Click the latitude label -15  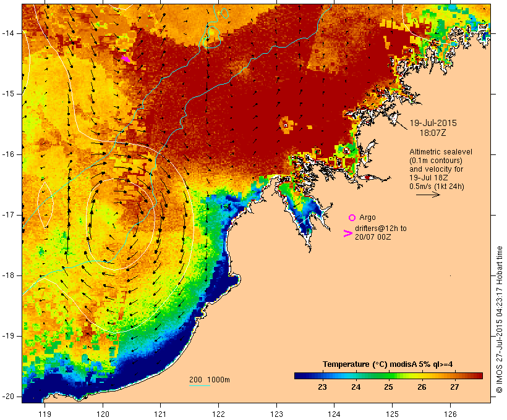coord(8,94)
